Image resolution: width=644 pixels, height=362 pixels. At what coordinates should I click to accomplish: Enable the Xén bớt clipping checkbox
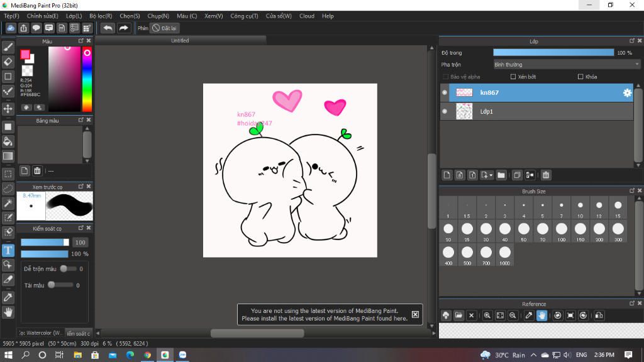point(513,77)
